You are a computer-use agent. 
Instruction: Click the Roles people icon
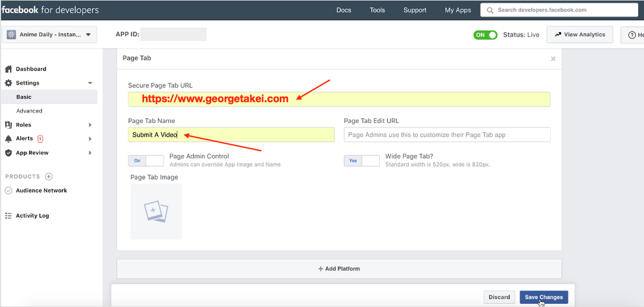tap(9, 125)
